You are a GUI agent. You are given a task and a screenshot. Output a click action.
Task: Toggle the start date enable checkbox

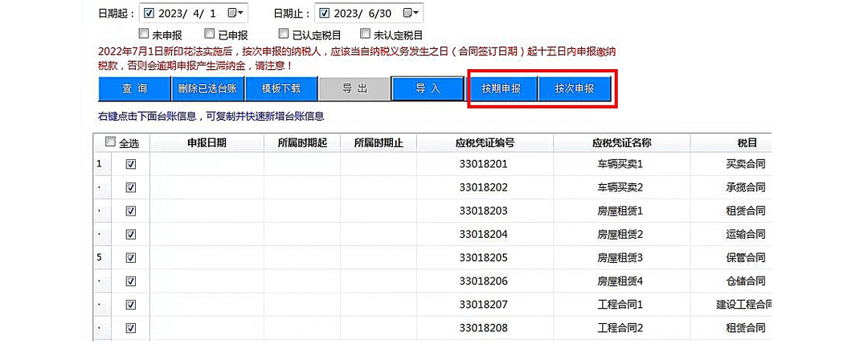tap(149, 13)
